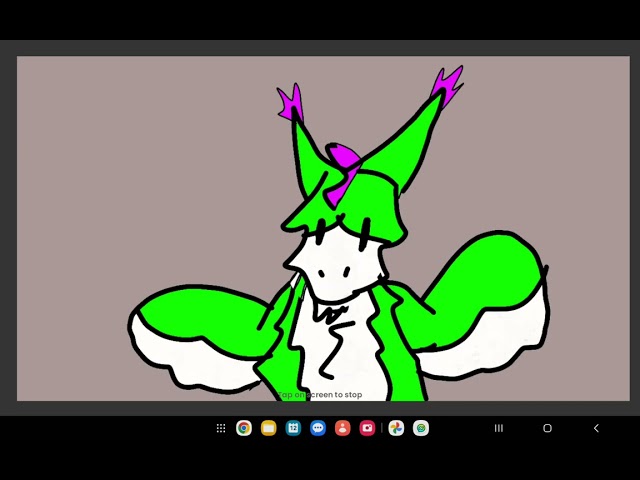The height and width of the screenshot is (480, 640).
Task: Open the apps grid drawer
Action: [221, 428]
